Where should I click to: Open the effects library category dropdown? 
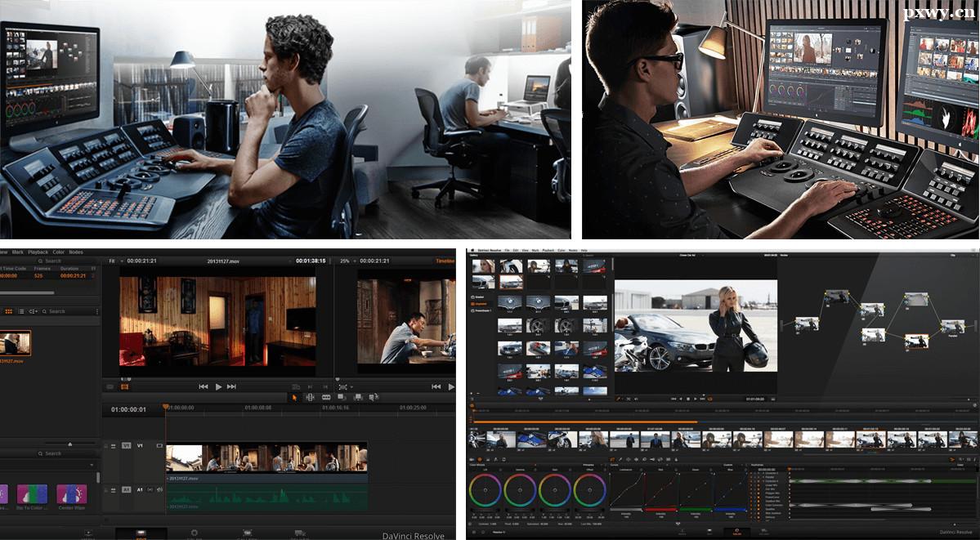click(92, 465)
